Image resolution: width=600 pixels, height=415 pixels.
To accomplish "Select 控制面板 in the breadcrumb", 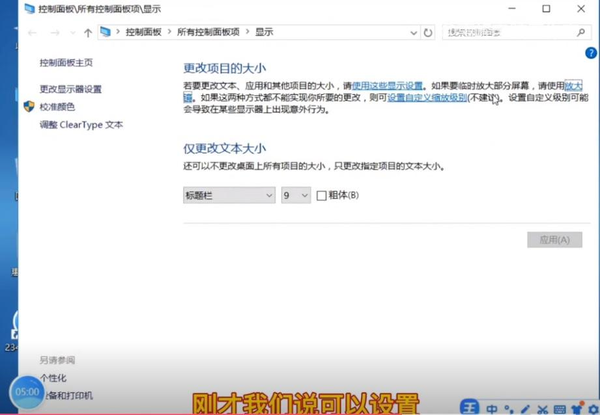I will (143, 32).
